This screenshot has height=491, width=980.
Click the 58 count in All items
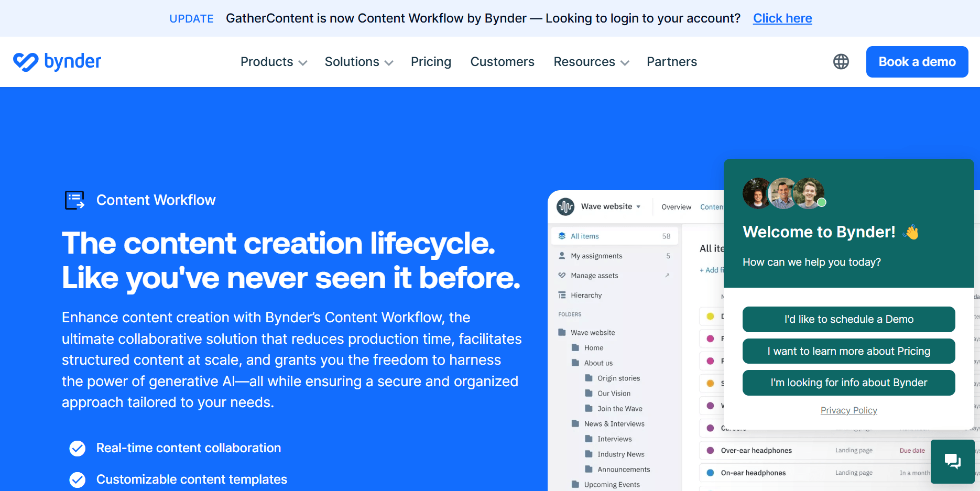[666, 236]
